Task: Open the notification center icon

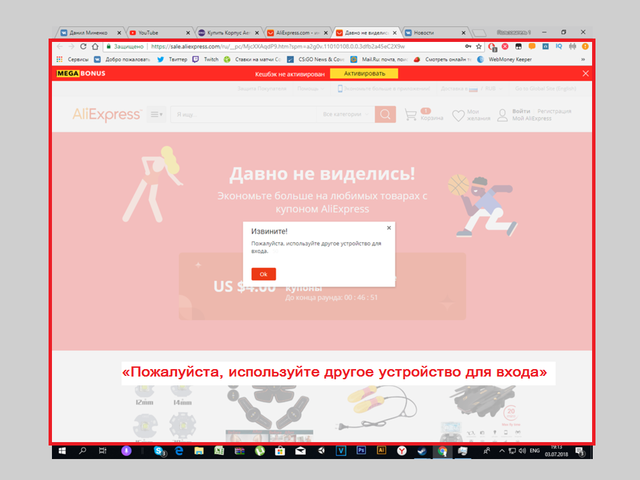Action: click(x=580, y=451)
